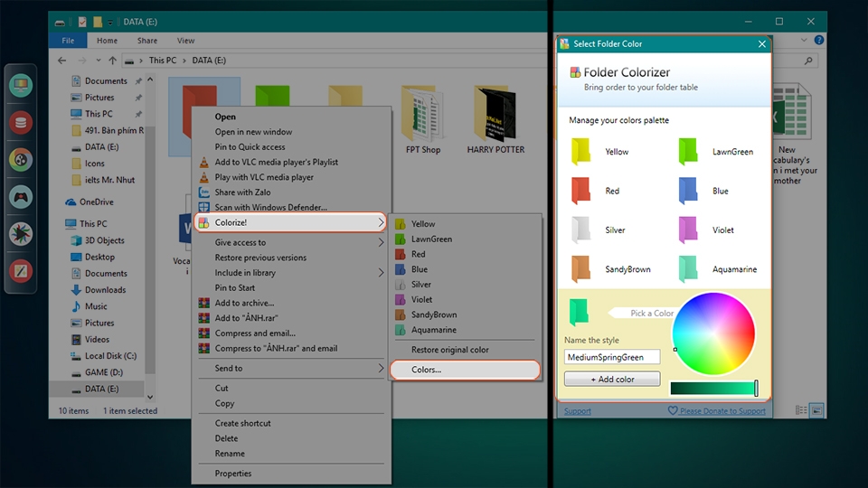Click the red database dock icon
The image size is (868, 488).
coord(21,122)
